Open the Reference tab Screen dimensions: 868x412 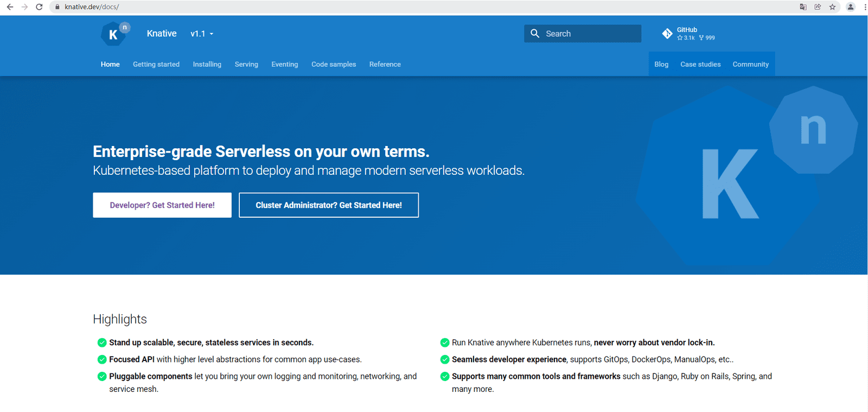coord(385,64)
